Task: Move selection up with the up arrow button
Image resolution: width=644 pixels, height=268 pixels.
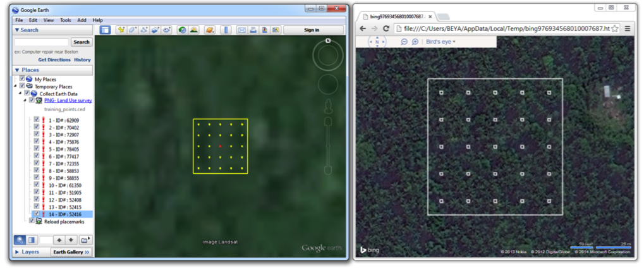Action: click(x=59, y=240)
